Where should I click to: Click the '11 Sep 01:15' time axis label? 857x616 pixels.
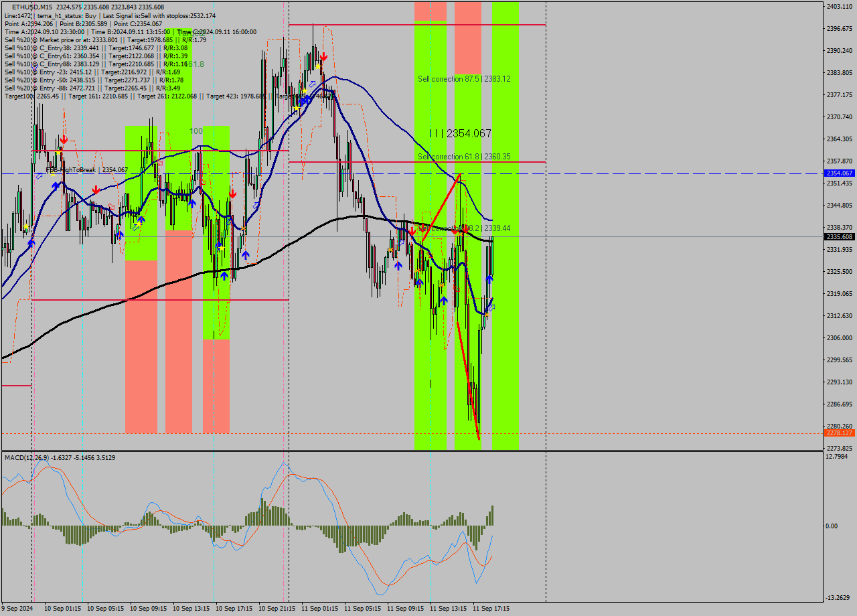coord(319,609)
